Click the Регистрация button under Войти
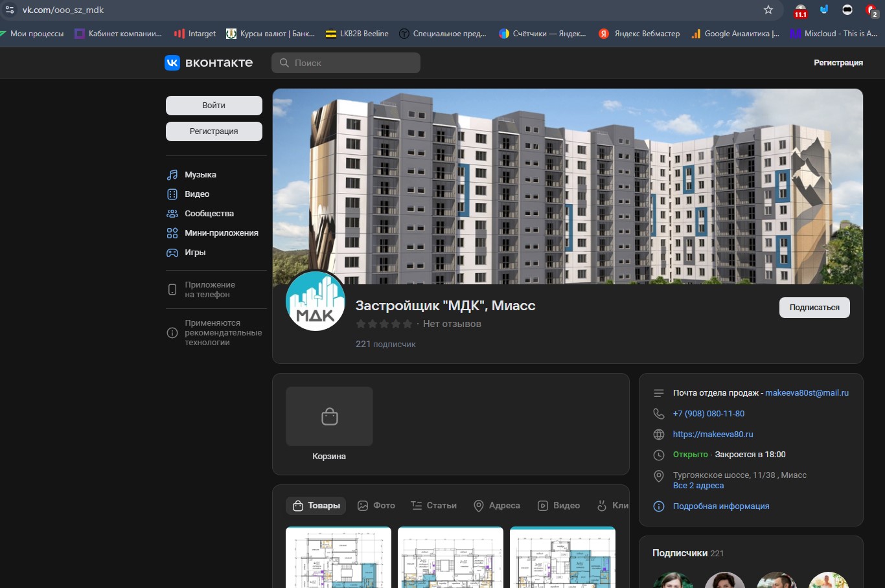Viewport: 885px width, 588px height. tap(214, 131)
